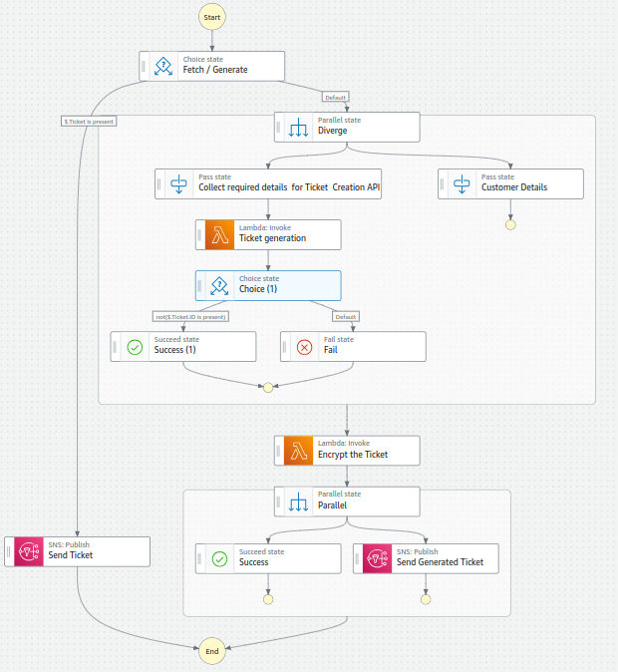Image resolution: width=618 pixels, height=672 pixels.
Task: Click the End node circle
Action: pyautogui.click(x=211, y=651)
